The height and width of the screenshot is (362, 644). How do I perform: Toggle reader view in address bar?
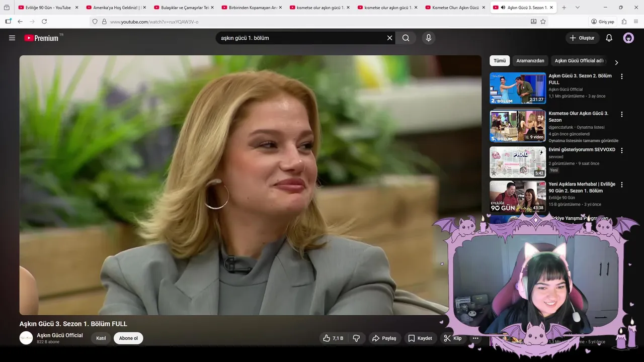pyautogui.click(x=533, y=22)
